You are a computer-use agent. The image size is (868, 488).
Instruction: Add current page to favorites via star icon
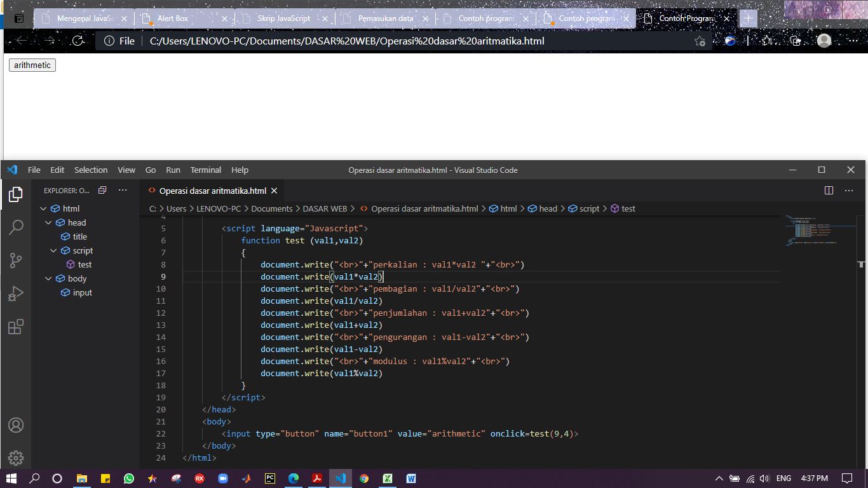coord(700,41)
